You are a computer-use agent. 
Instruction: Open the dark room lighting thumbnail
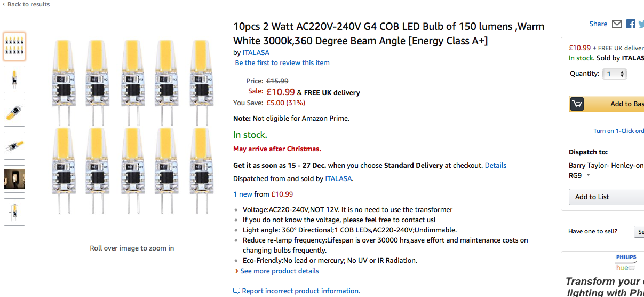tap(14, 178)
